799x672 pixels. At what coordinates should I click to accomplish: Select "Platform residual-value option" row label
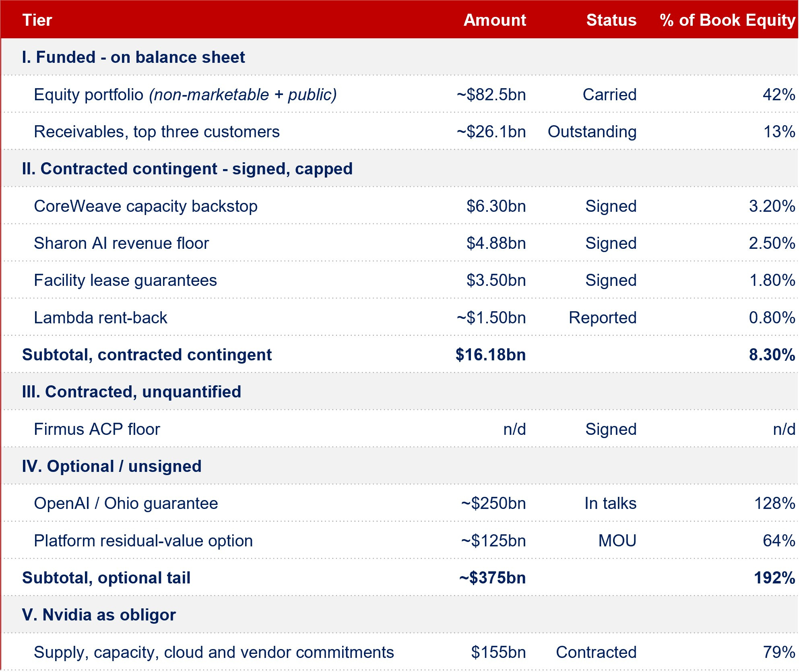[143, 541]
